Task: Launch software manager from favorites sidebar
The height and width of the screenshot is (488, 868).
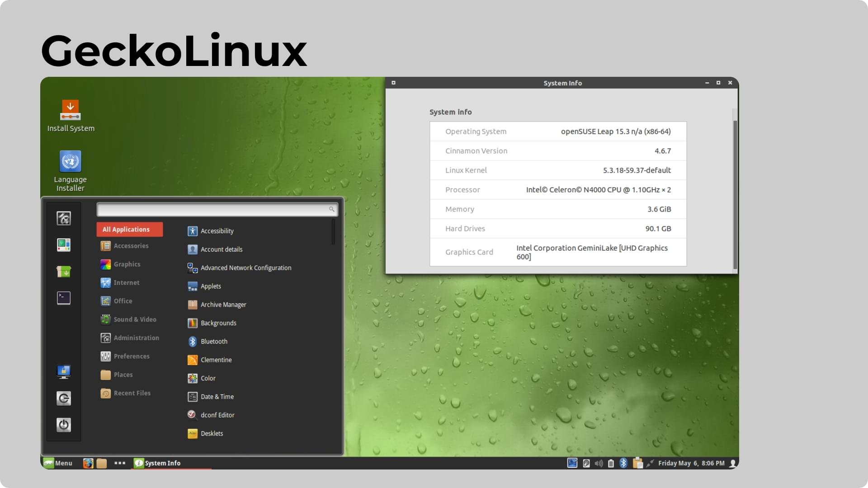Action: pos(64,245)
